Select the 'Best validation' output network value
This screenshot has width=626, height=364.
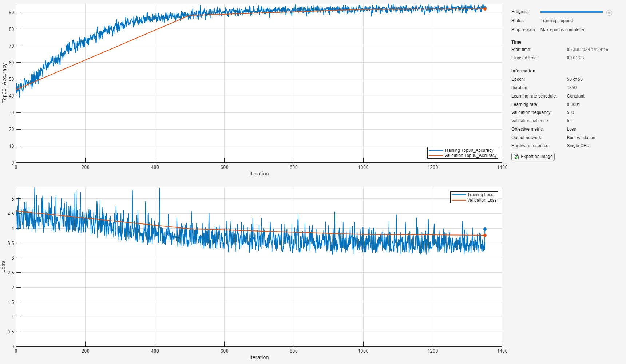[581, 138]
